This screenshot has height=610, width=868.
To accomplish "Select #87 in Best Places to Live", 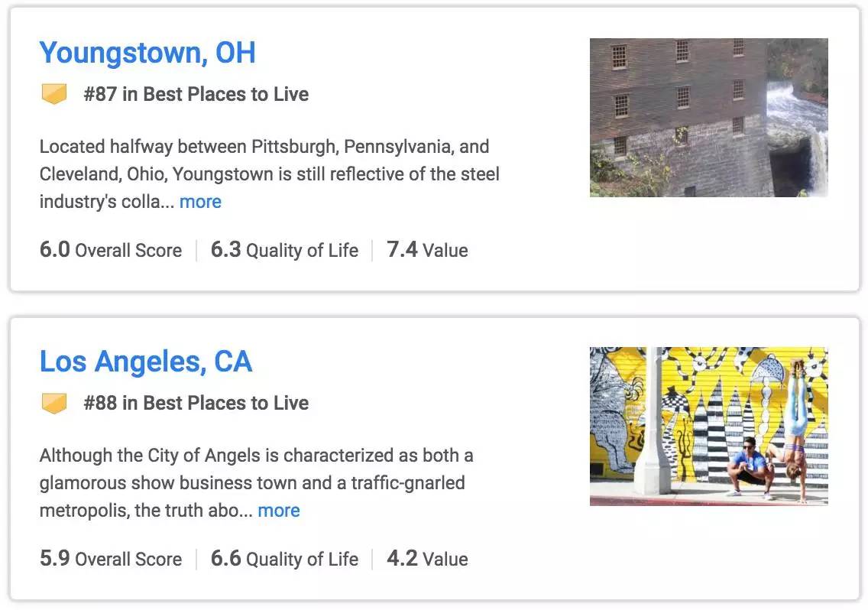I will click(196, 94).
